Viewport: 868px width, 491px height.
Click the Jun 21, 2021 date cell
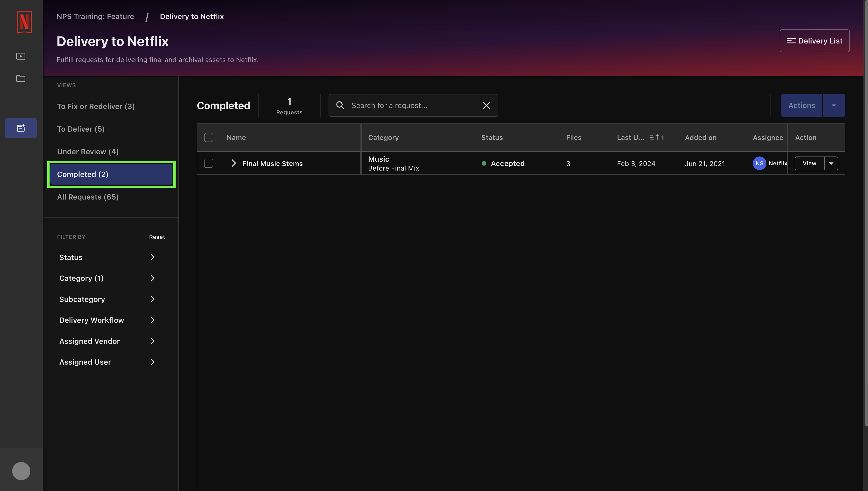point(705,163)
